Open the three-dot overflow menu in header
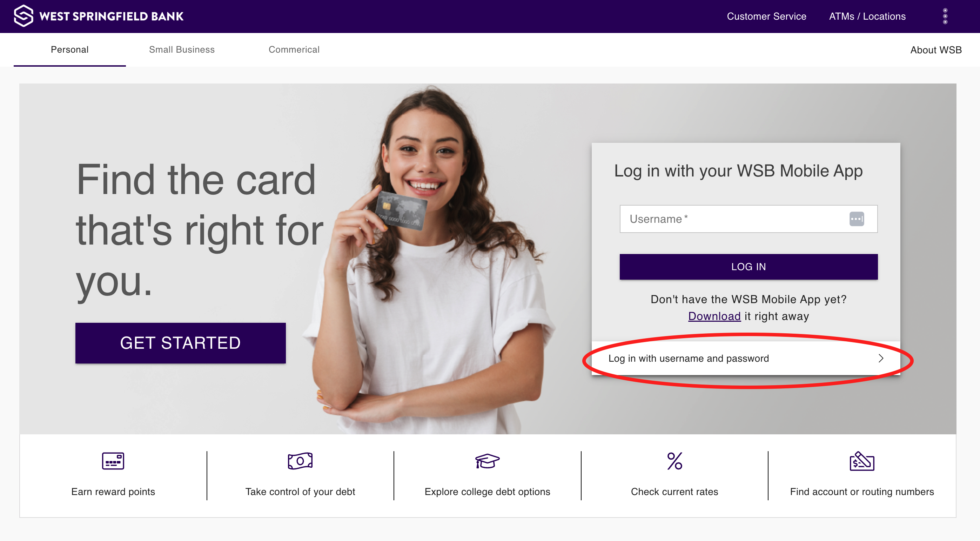 tap(945, 16)
